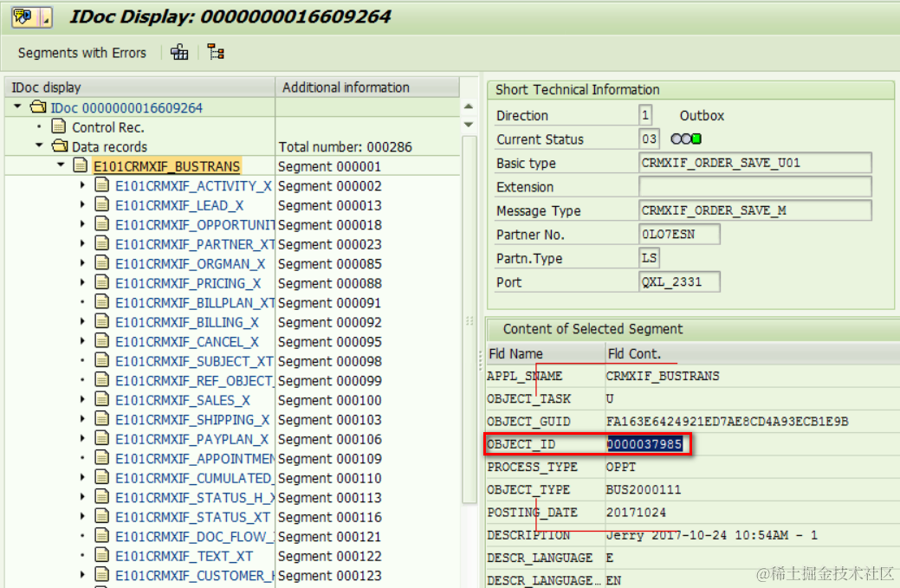The height and width of the screenshot is (588, 900).
Task: Select the Control Rec. tree item
Action: tap(108, 127)
